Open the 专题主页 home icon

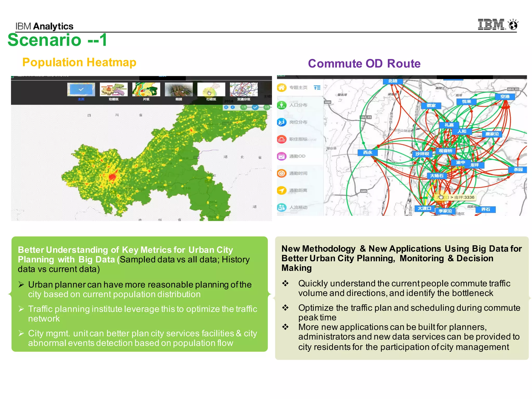tap(282, 88)
